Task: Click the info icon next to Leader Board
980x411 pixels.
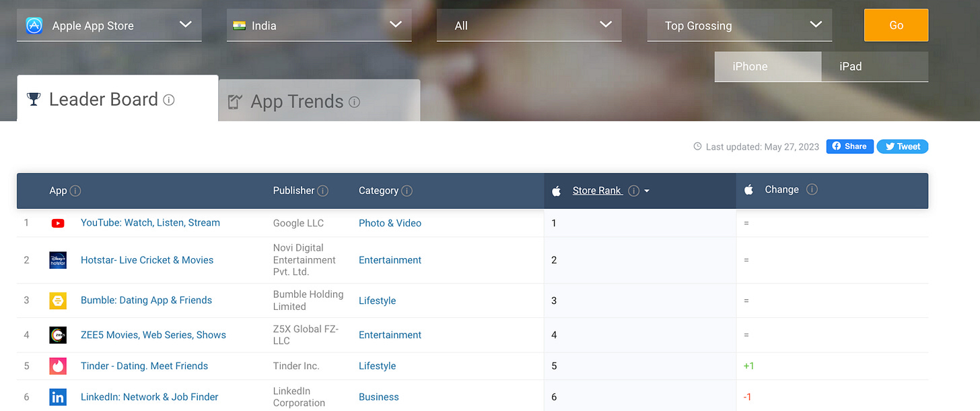Action: point(169,100)
